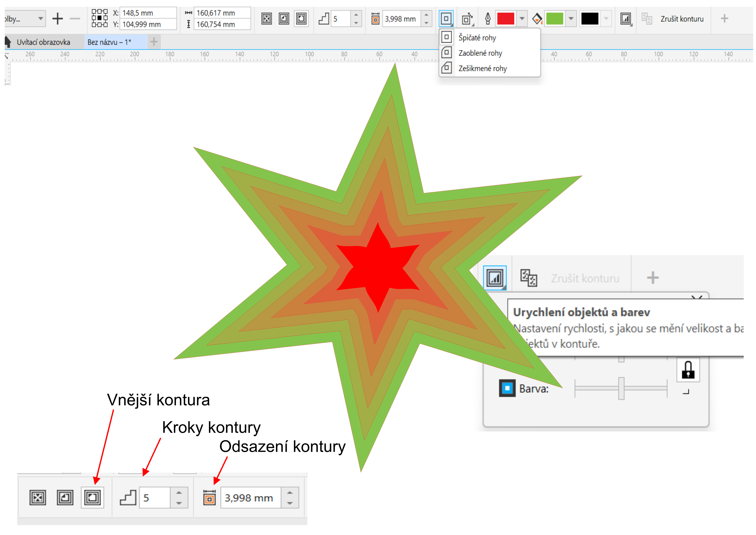Expand the red outline color dropdown
This screenshot has height=535, width=756.
point(522,19)
